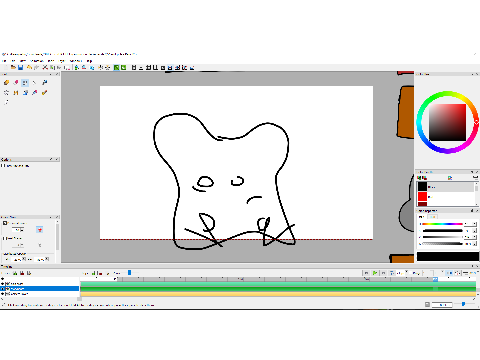The image size is (480, 360).
Task: Toggle the highlighted sound button in timeline
Action: pos(449,273)
